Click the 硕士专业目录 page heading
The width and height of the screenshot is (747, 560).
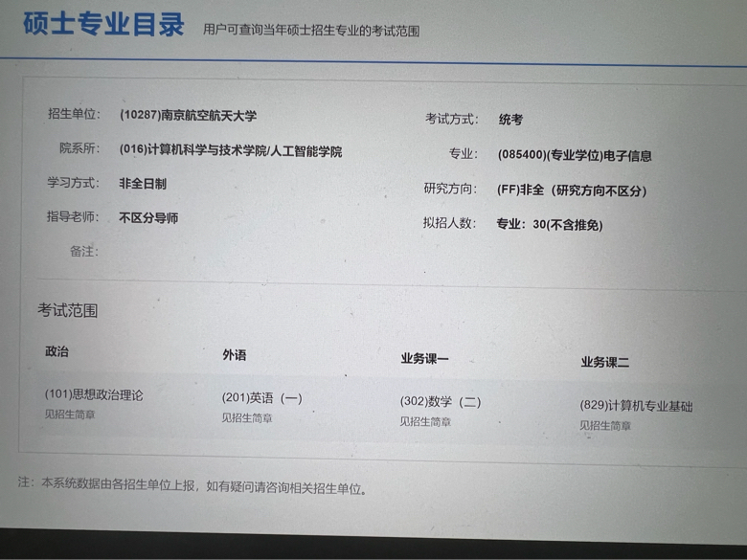103,24
